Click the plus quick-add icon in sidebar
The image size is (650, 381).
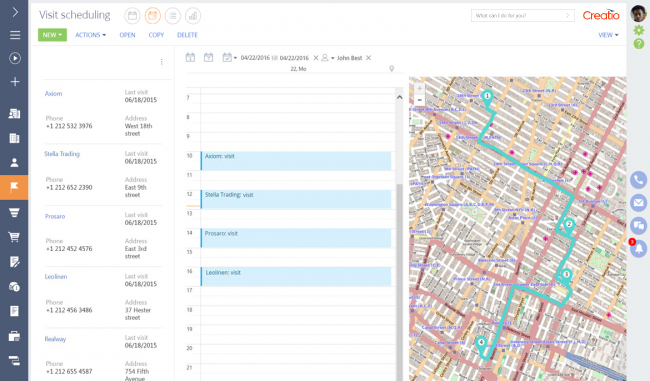[x=15, y=82]
